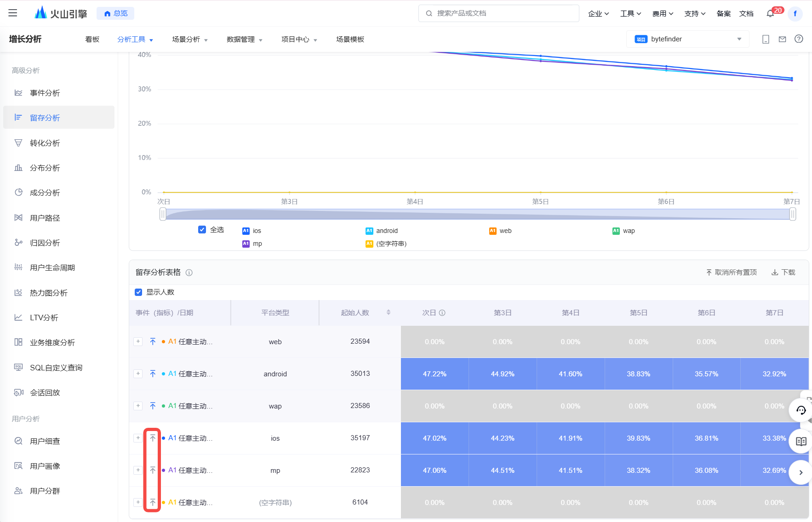Click the 下载 button

pyautogui.click(x=783, y=272)
